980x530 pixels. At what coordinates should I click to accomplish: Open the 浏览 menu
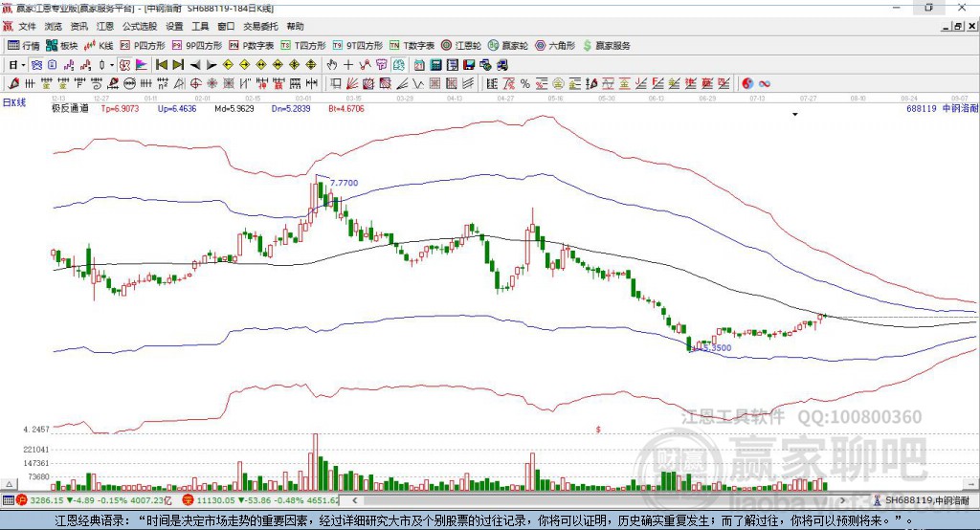(x=54, y=26)
